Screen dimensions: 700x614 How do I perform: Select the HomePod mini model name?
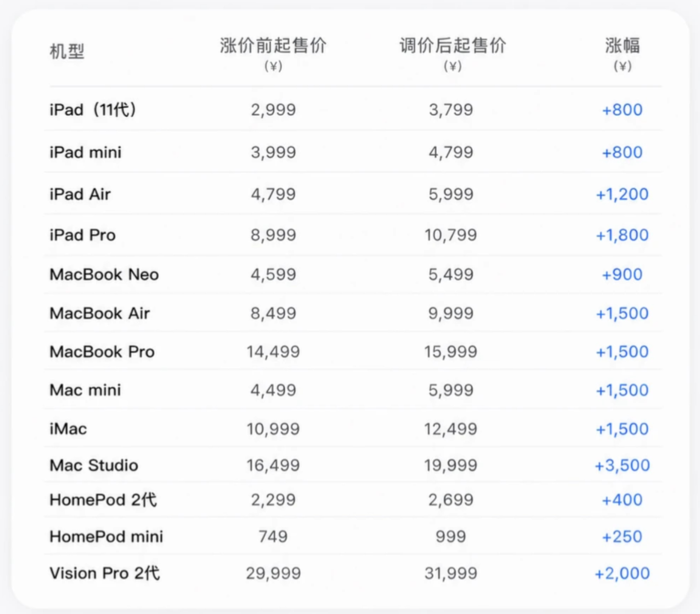point(107,536)
